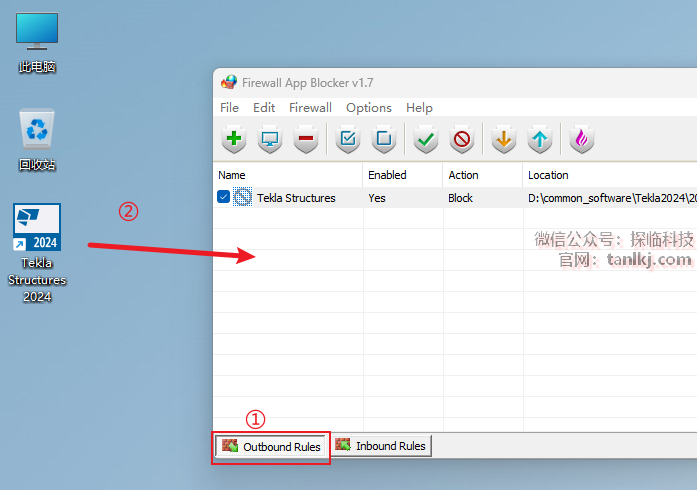Click the orange down arrow Import icon

tap(504, 139)
